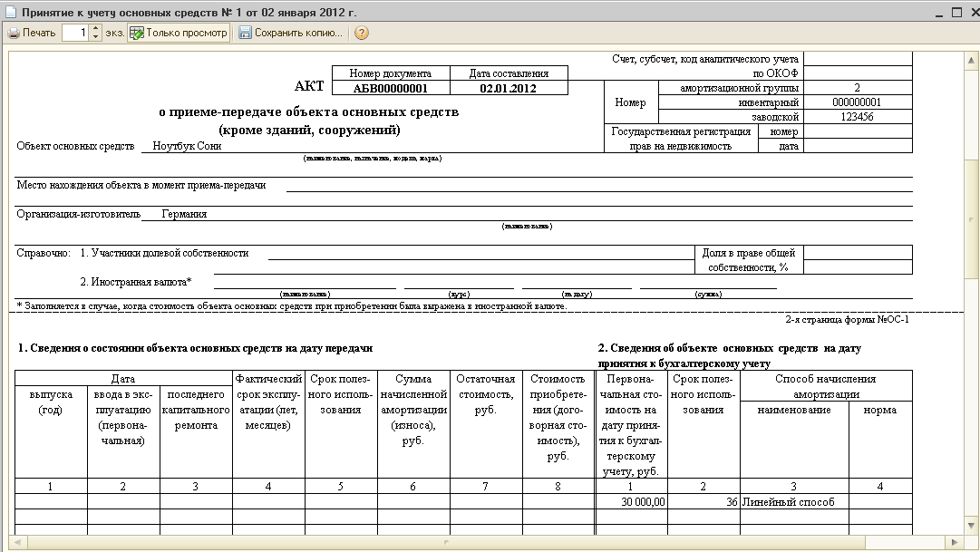The height and width of the screenshot is (552, 980).
Task: Decrease number of copies with down arrow
Action: pyautogui.click(x=95, y=37)
